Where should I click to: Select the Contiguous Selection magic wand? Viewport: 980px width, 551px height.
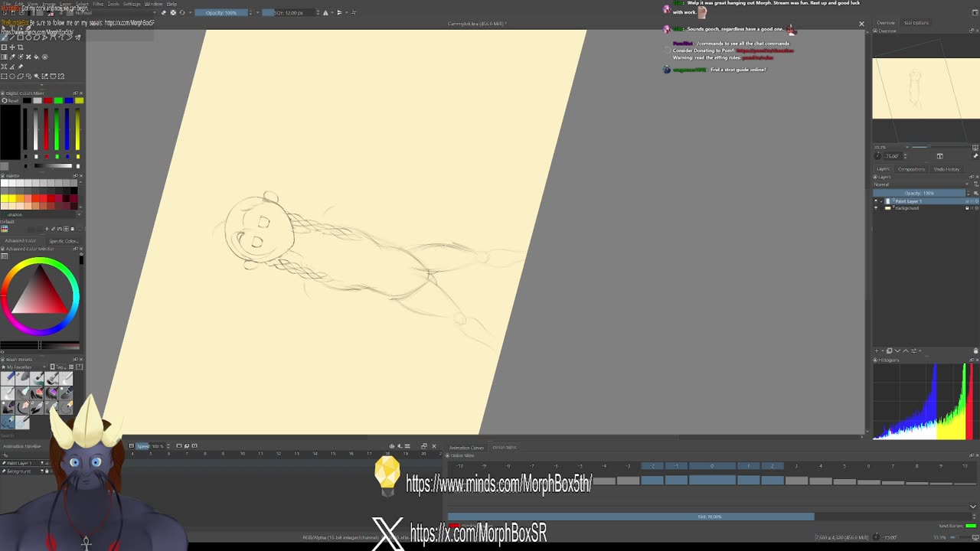(x=37, y=77)
